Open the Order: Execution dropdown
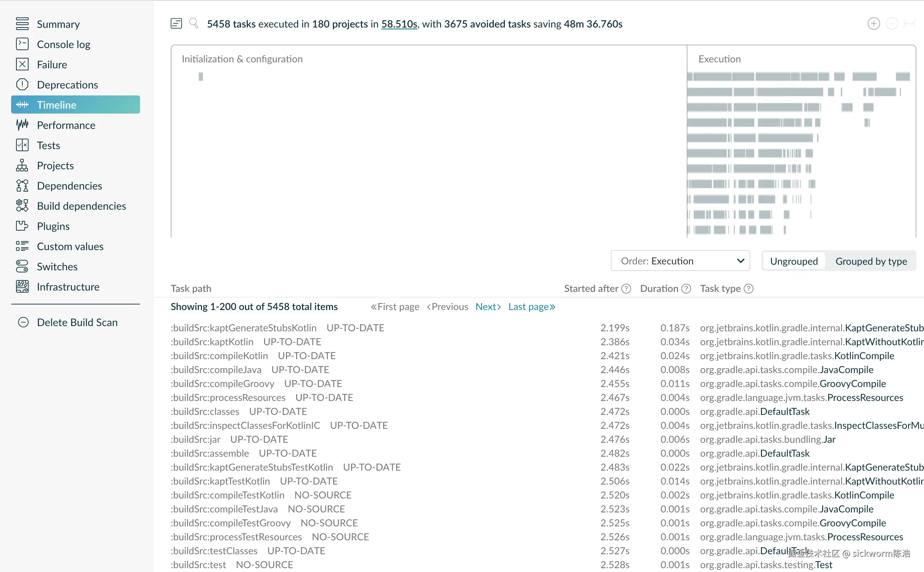The image size is (924, 572). [680, 261]
